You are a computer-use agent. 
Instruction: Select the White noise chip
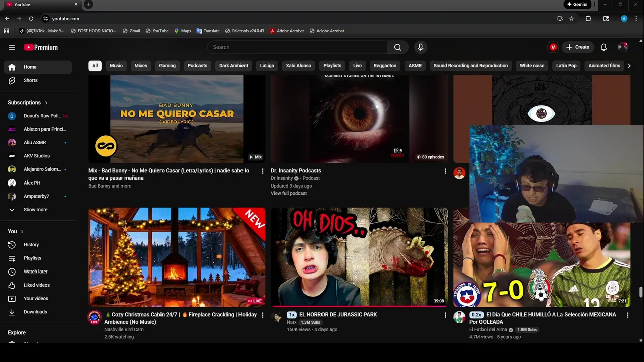pos(532,66)
